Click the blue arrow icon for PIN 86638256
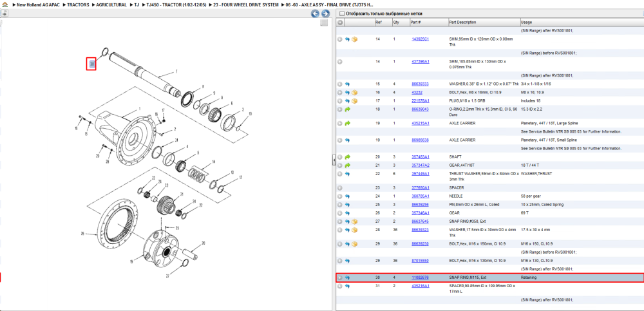The image size is (644, 311). 347,205
